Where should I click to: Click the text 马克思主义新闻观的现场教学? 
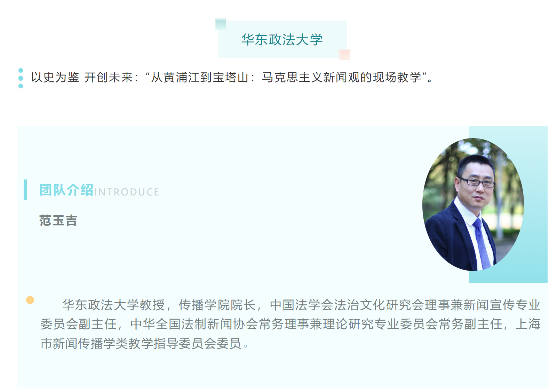tap(342, 77)
